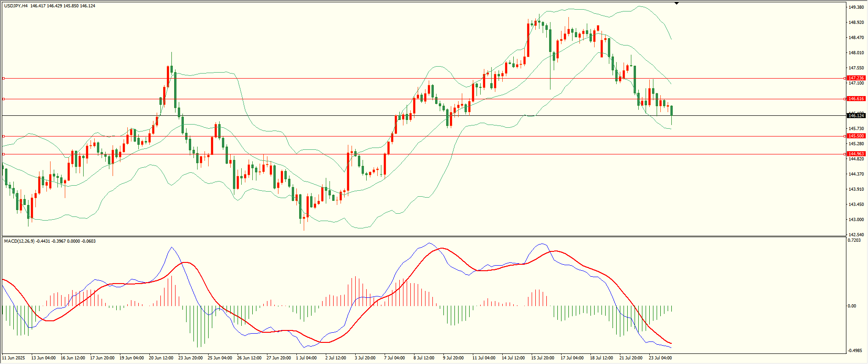Select the 144.963 red price label
Viewport: 868px width, 364px height.
point(856,154)
